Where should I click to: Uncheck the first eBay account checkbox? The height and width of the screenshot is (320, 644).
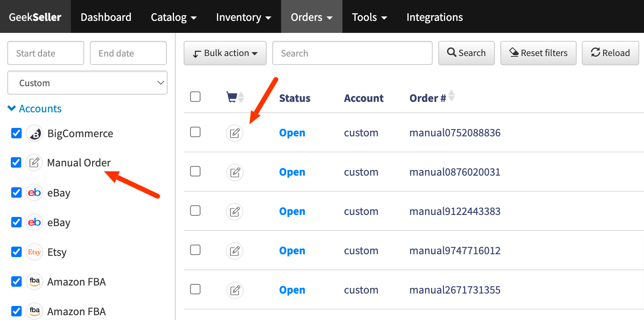click(16, 192)
